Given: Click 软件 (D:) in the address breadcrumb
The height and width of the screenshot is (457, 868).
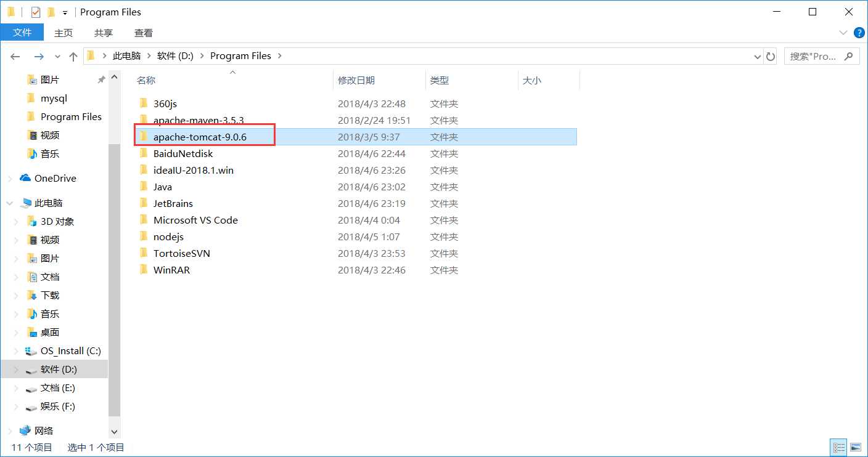Looking at the screenshot, I should coord(175,56).
